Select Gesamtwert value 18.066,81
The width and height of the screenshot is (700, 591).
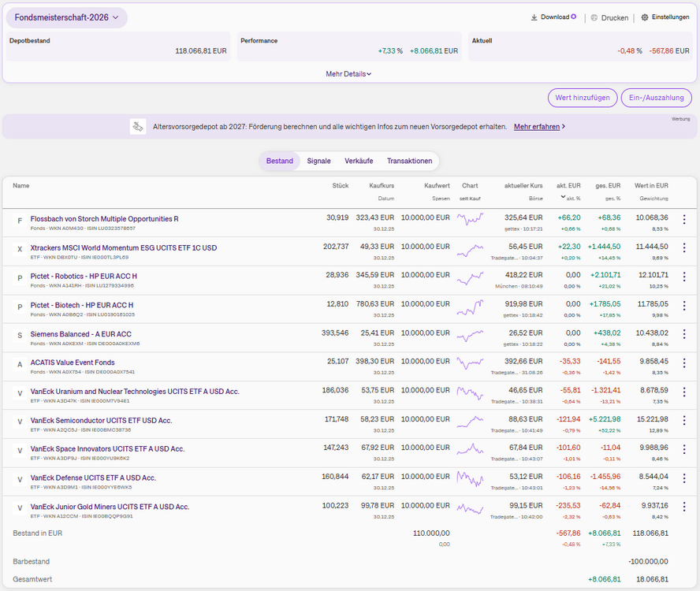click(652, 579)
